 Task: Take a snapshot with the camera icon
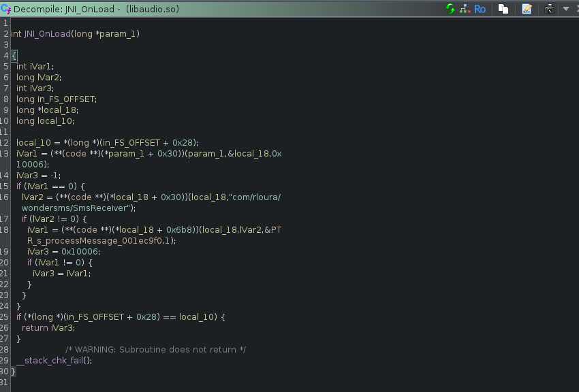click(x=550, y=9)
